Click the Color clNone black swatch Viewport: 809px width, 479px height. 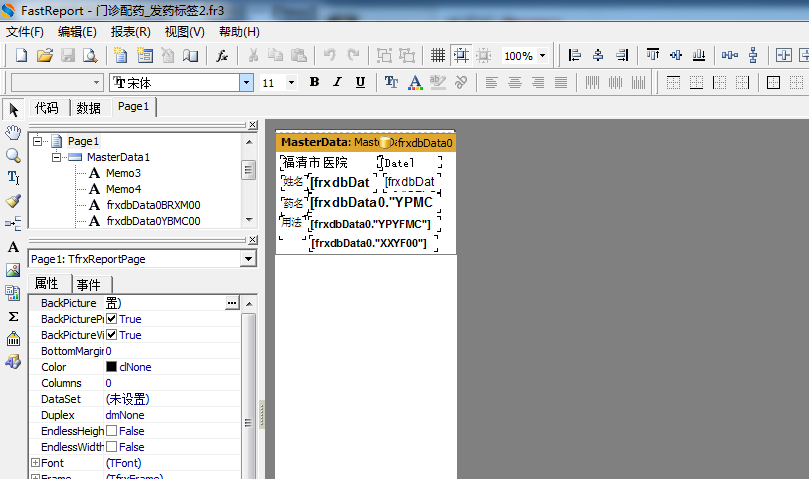point(111,366)
